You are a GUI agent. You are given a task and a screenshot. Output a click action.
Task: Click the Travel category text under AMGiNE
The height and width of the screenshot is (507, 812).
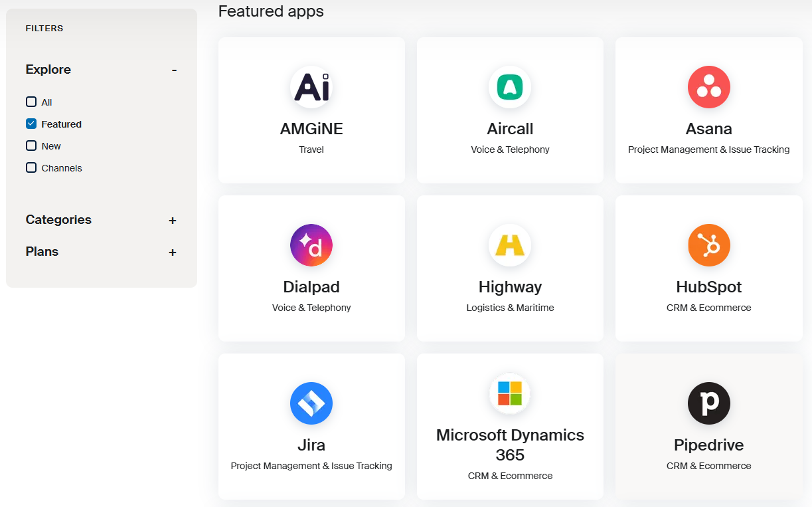[x=311, y=150]
